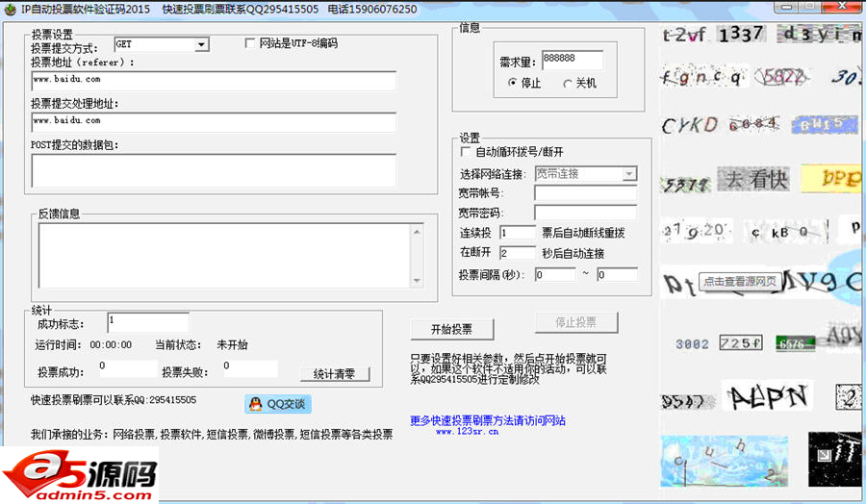This screenshot has height=504, width=866.
Task: Click the yellow bPP captcha thumbnail
Action: [x=831, y=178]
